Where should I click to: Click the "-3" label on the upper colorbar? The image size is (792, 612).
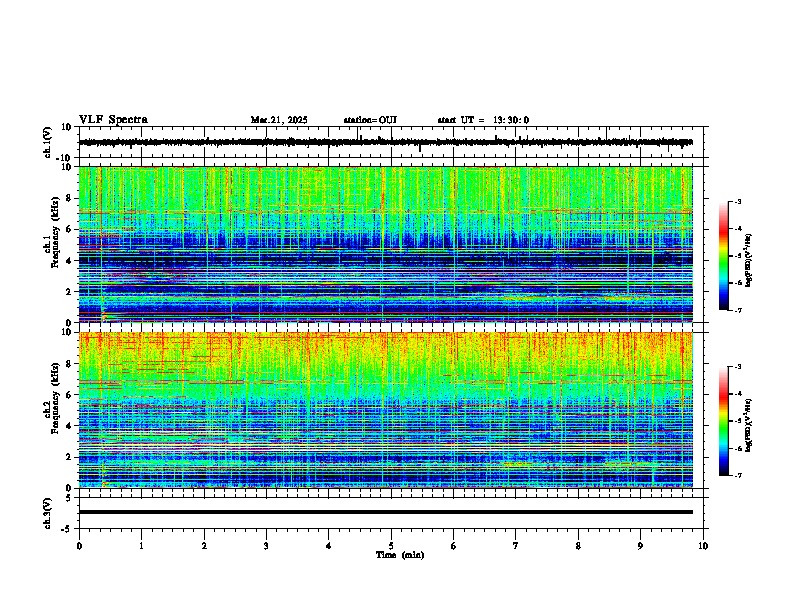tap(738, 201)
